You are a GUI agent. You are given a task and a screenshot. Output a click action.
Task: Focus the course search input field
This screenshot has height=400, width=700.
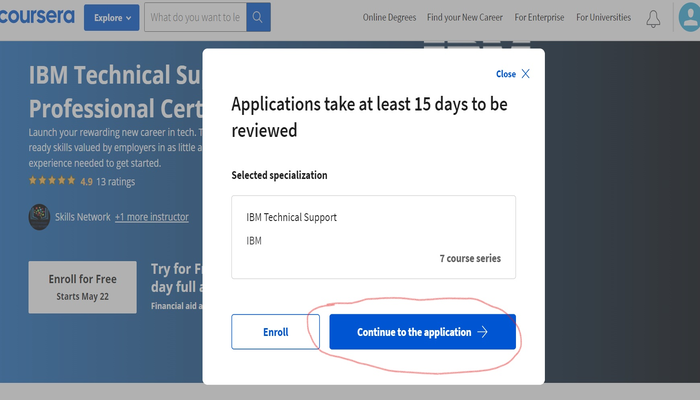195,17
